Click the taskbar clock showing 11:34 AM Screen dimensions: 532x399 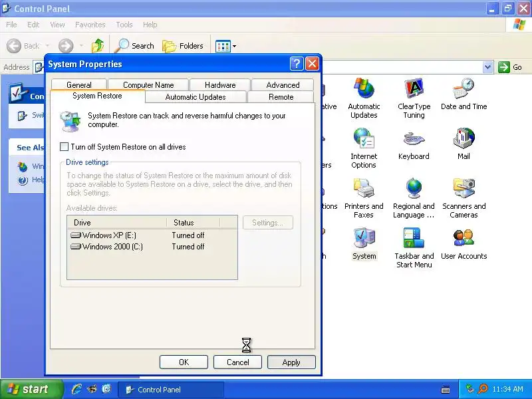[x=507, y=389]
